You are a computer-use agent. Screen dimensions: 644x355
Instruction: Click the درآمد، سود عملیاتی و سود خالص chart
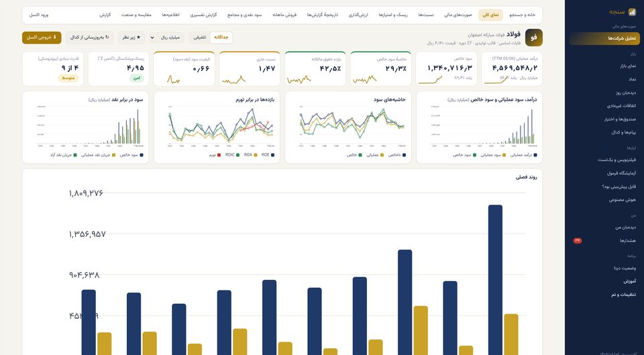click(484, 125)
